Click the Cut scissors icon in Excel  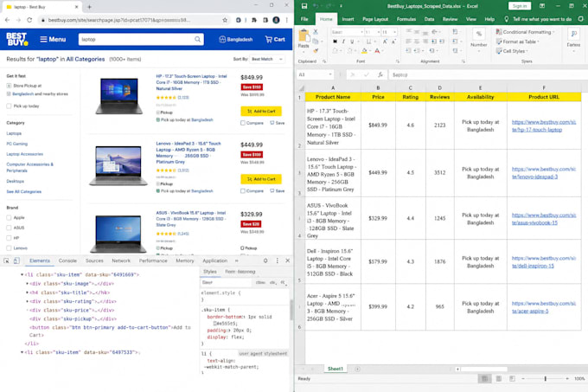(x=316, y=32)
